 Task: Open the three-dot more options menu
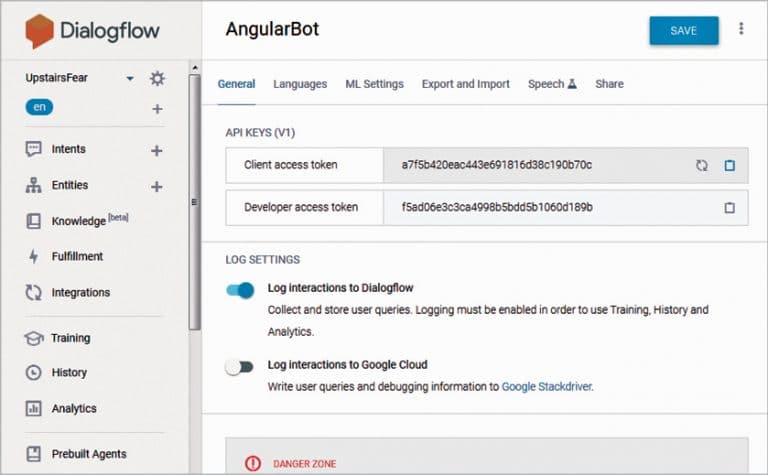point(741,30)
